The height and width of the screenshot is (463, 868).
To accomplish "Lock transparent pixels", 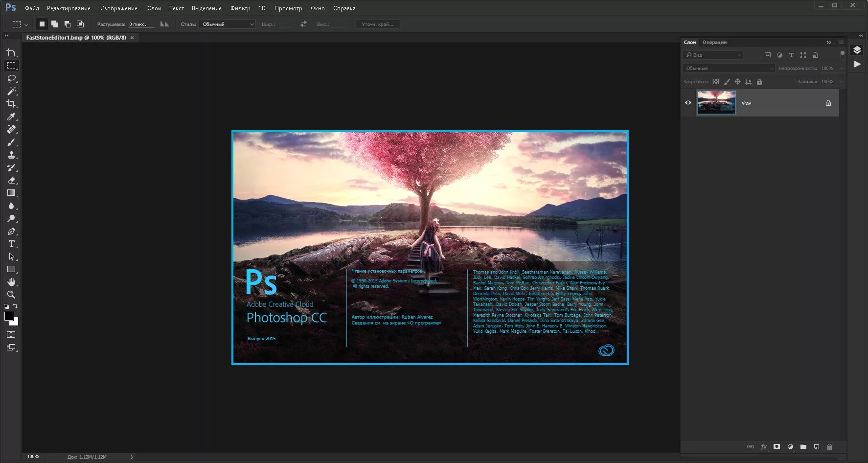I will [716, 82].
